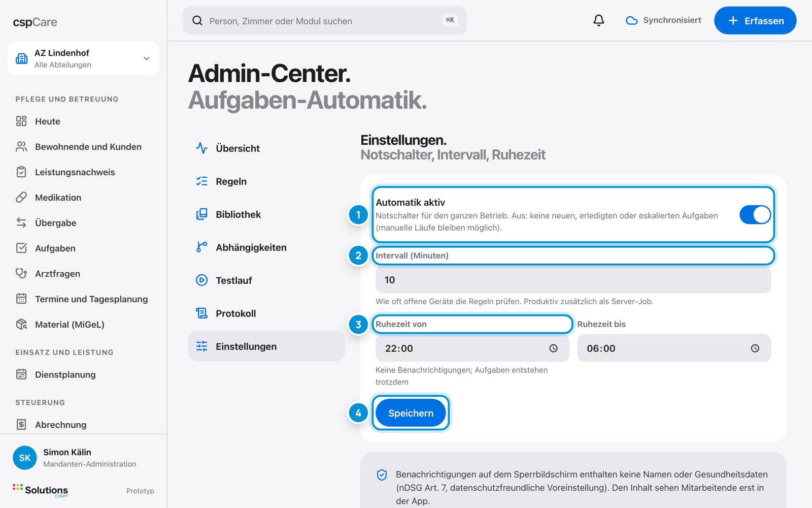The image size is (812, 508).
Task: Click the Termine und Tagesplanung calendar icon
Action: (21, 299)
